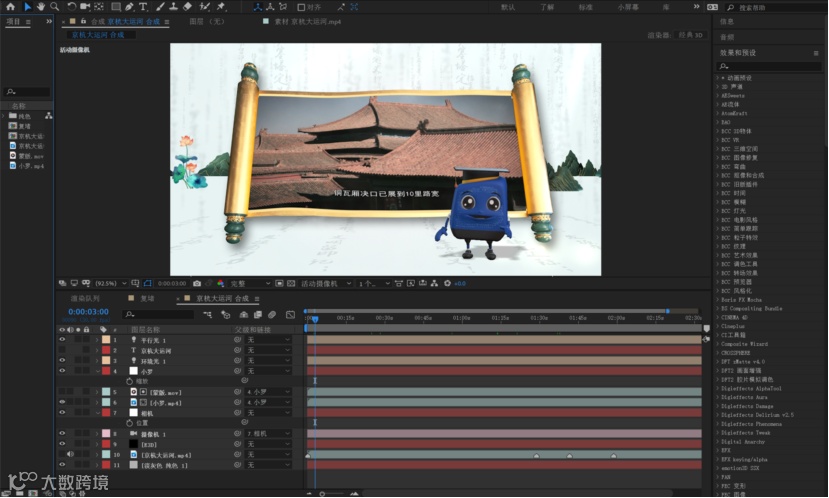Select the Pan Behind anchor point tool
Viewport: 829px width, 498px height.
tap(99, 7)
